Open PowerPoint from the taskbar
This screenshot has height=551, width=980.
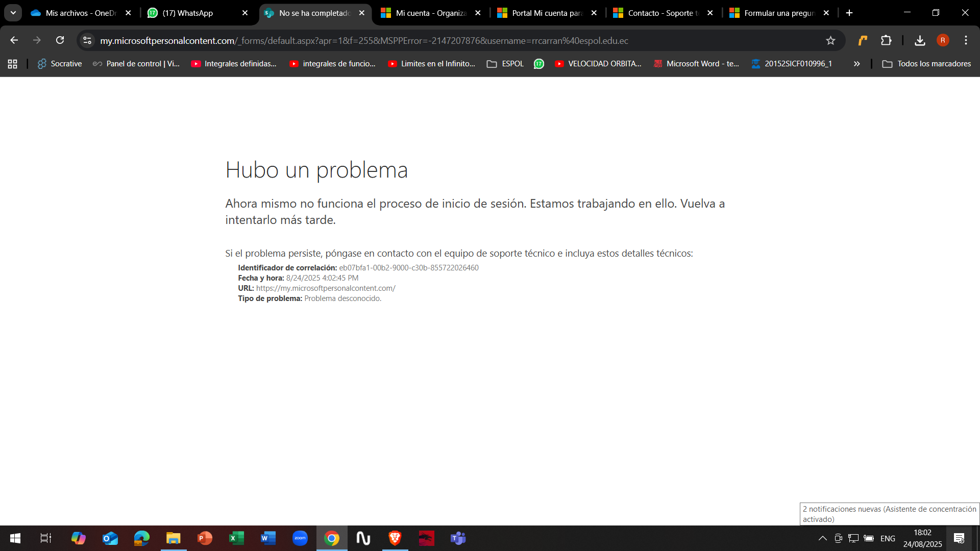tap(204, 538)
